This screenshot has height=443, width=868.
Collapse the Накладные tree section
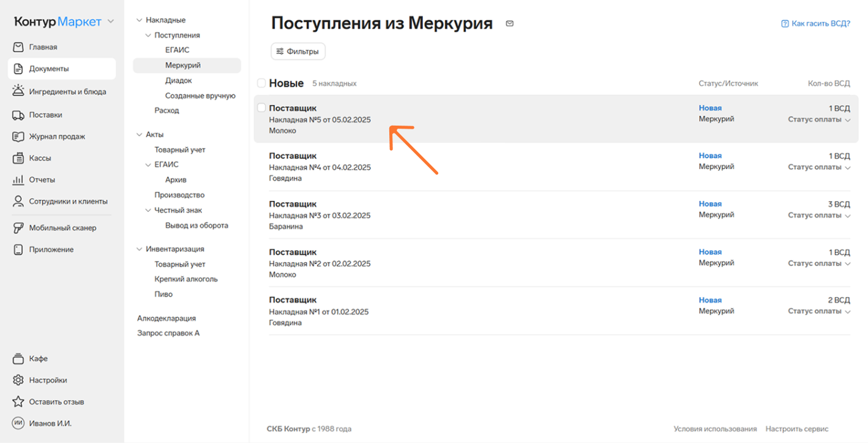[139, 20]
